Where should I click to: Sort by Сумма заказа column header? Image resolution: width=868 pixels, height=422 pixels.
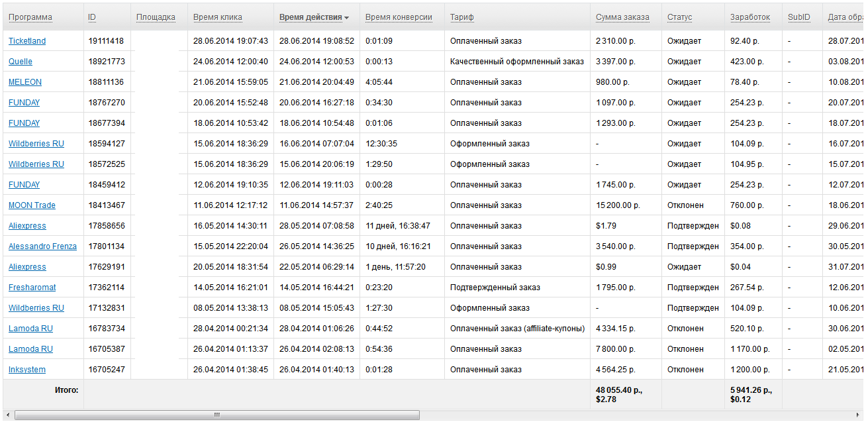(622, 17)
